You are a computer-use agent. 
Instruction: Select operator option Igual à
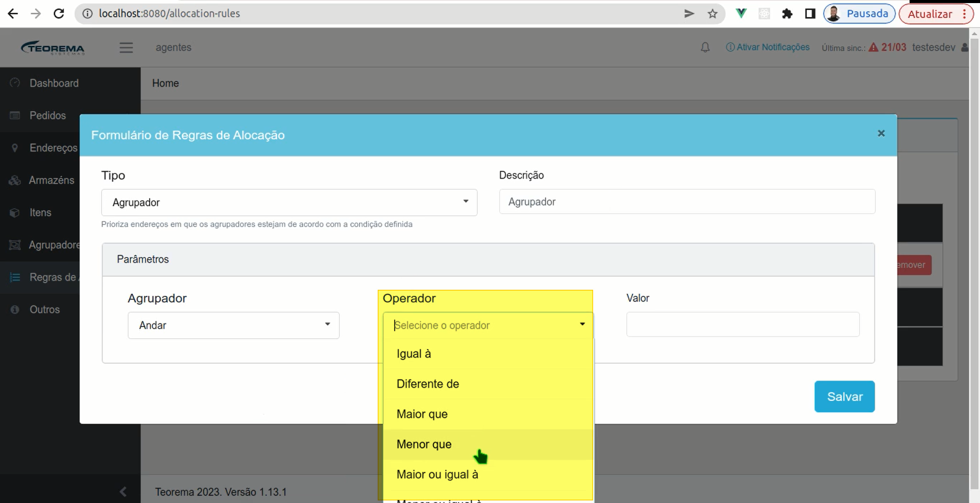(x=488, y=354)
